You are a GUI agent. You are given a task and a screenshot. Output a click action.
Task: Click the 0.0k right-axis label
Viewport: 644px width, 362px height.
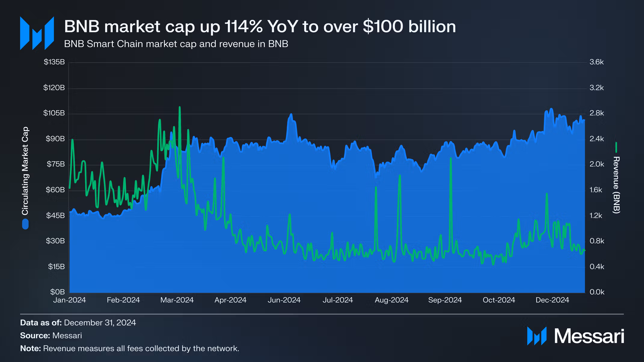(x=597, y=292)
